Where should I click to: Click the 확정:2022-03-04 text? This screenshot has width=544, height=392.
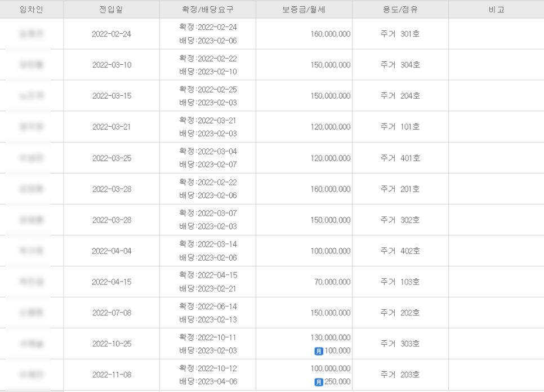click(208, 152)
